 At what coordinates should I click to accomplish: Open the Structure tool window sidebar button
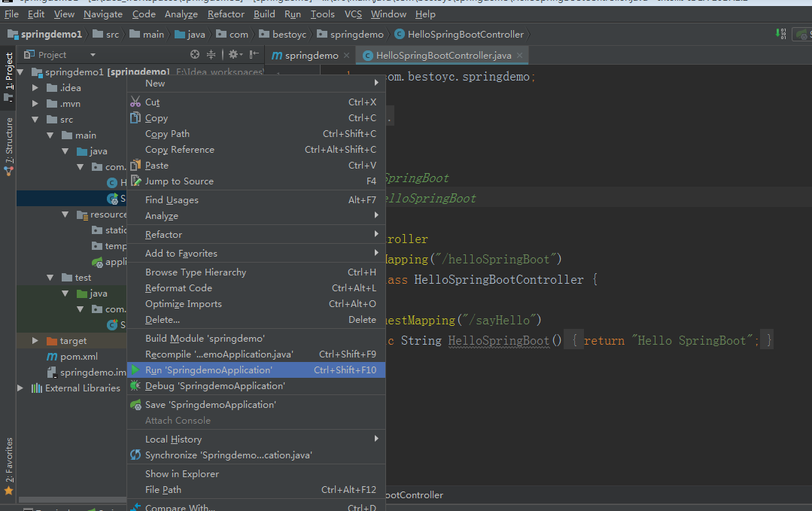pos(9,146)
